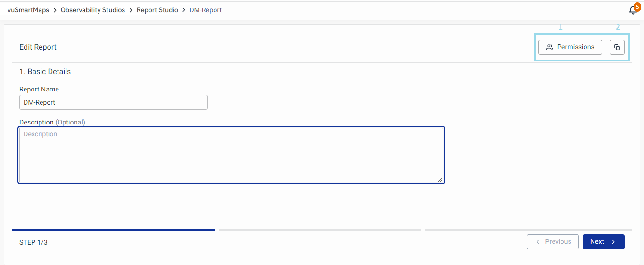Image resolution: width=644 pixels, height=265 pixels.
Task: Grab the Description box resize handle
Action: [440, 179]
